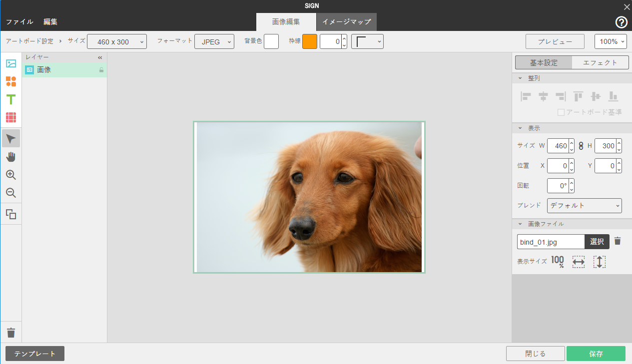Open the orange 枠線 color swatch
The width and height of the screenshot is (632, 364).
pos(310,41)
